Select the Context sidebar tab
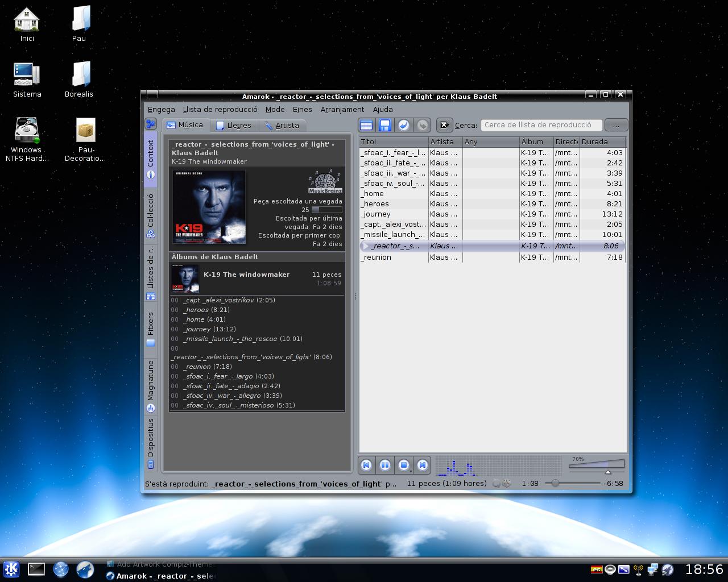This screenshot has width=728, height=582. coord(151,159)
